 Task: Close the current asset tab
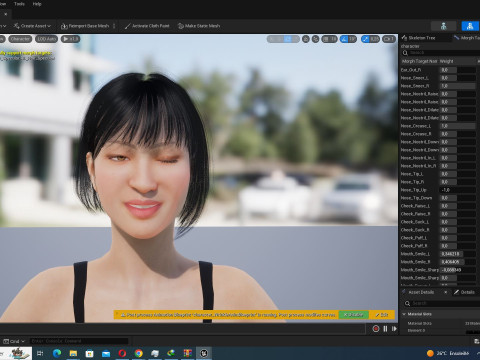point(6,14)
